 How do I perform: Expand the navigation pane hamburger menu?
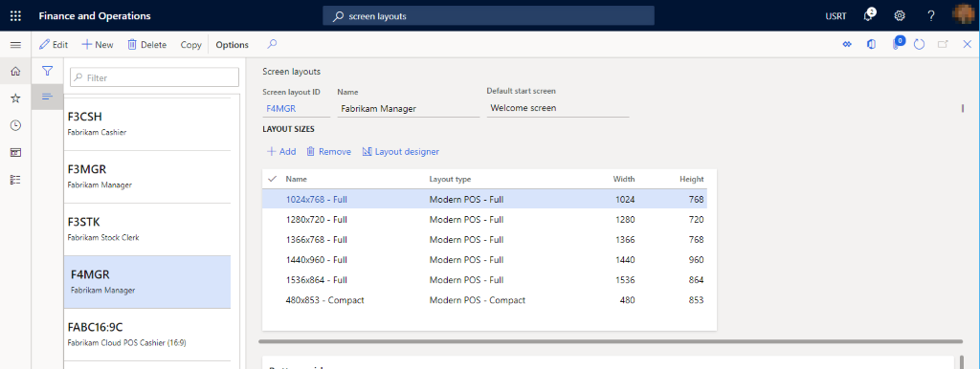[15, 45]
